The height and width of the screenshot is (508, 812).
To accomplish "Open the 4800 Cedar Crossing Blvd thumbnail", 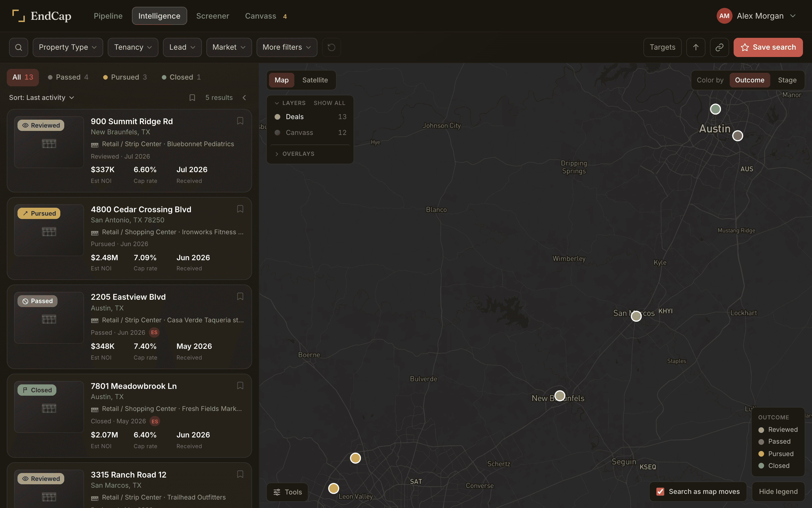I will 49,230.
